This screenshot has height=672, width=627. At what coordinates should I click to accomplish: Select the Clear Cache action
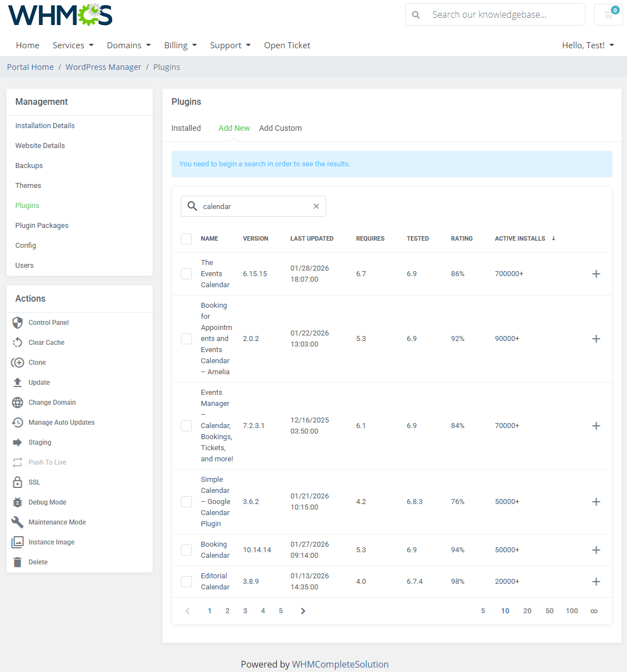(x=46, y=342)
